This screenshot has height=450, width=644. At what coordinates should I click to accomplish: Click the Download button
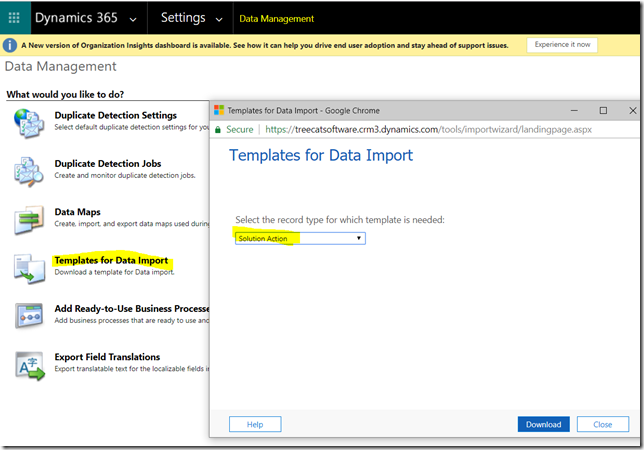point(543,425)
